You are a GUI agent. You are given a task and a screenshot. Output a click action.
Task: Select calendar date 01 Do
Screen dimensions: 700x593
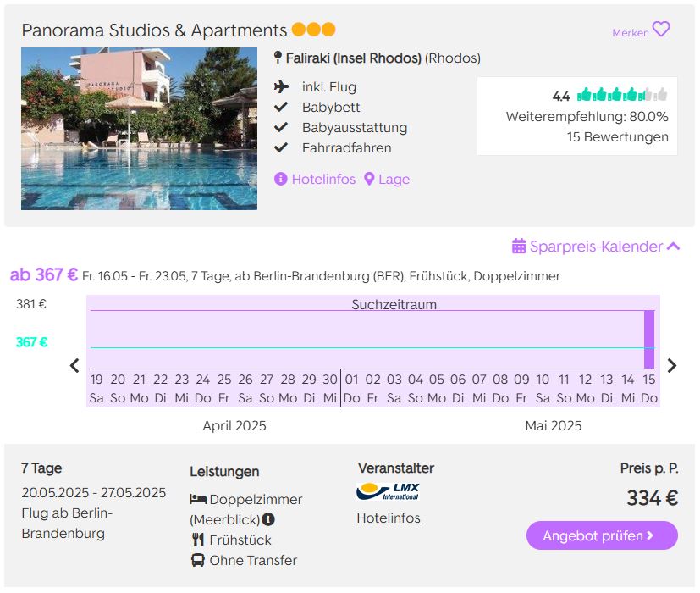pyautogui.click(x=352, y=388)
